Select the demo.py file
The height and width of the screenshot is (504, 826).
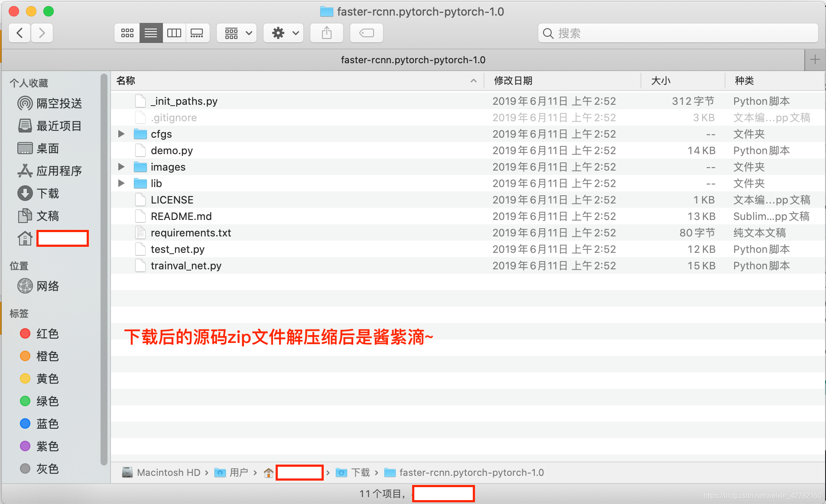(468, 151)
